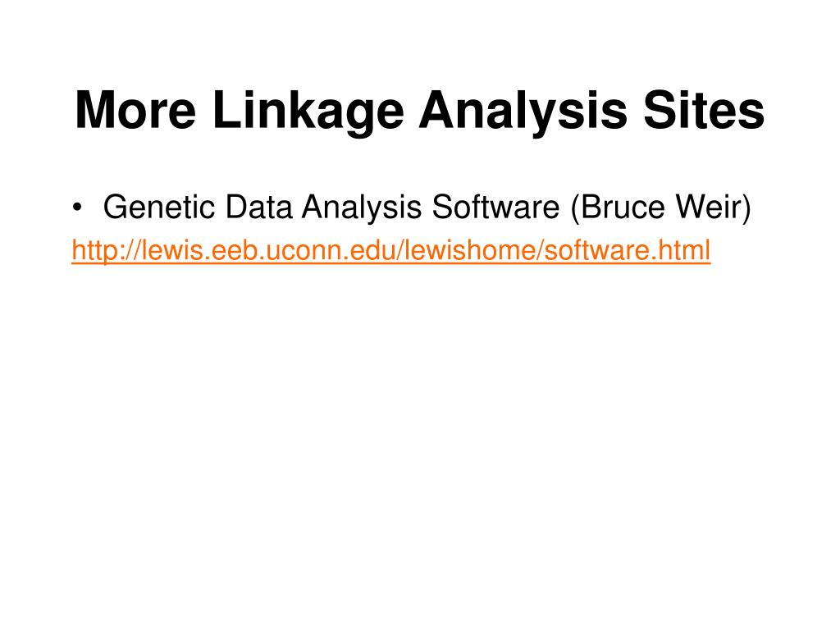Click the empty slide area below the link
Screen dimensions: 840x630
[420, 428]
